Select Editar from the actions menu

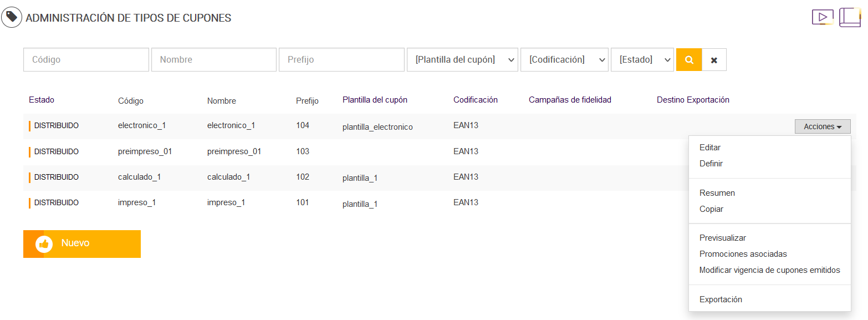710,148
